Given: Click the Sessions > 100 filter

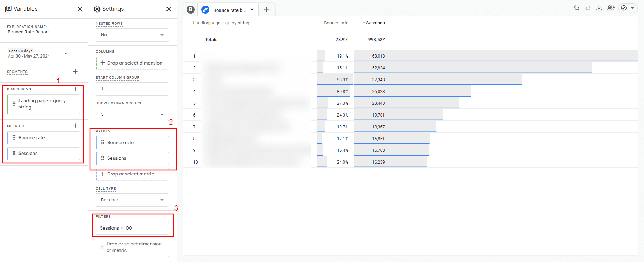Looking at the screenshot, I should [x=132, y=228].
